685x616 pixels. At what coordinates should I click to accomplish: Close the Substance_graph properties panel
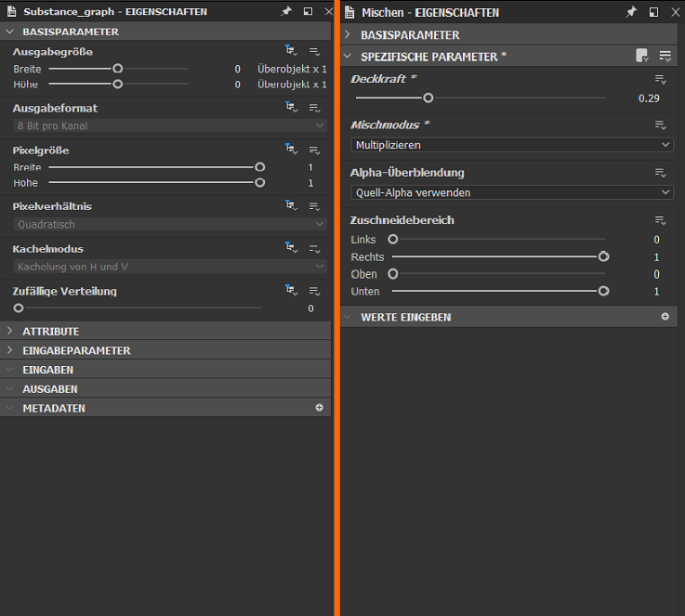pyautogui.click(x=328, y=11)
